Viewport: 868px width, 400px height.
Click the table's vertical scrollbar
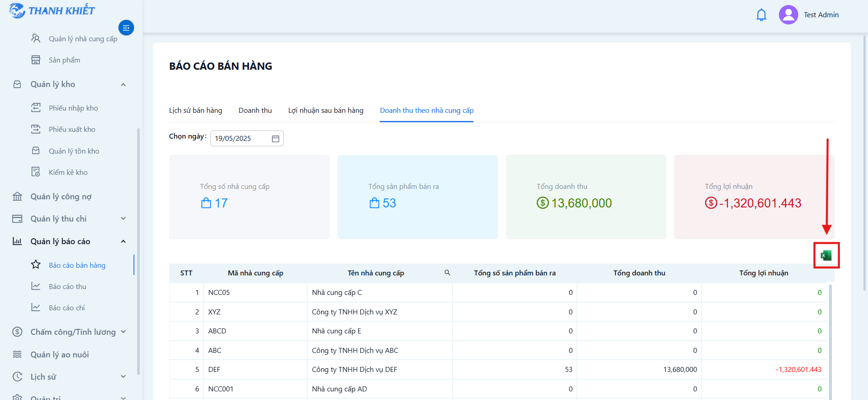point(830,342)
